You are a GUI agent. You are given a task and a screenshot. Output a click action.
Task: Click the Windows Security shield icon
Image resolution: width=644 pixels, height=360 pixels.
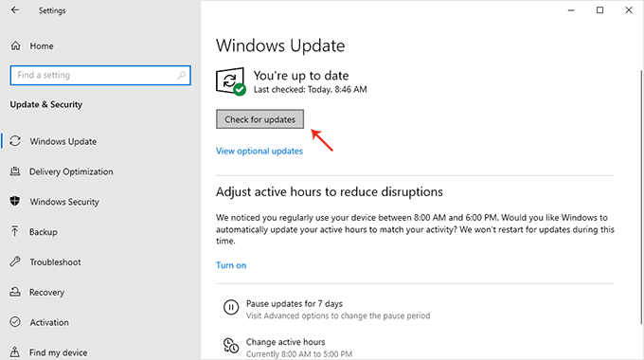point(15,202)
